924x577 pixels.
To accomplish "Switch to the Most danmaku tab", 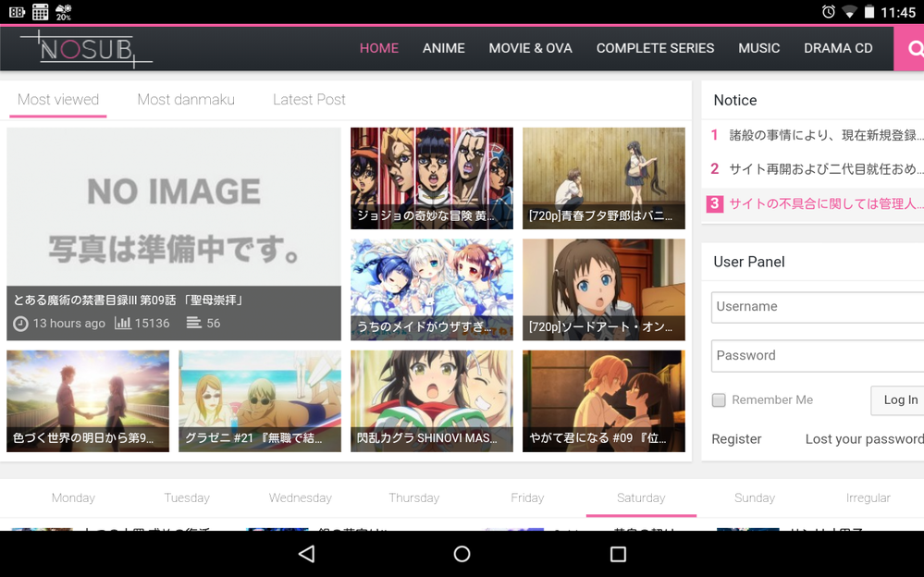I will [x=186, y=100].
